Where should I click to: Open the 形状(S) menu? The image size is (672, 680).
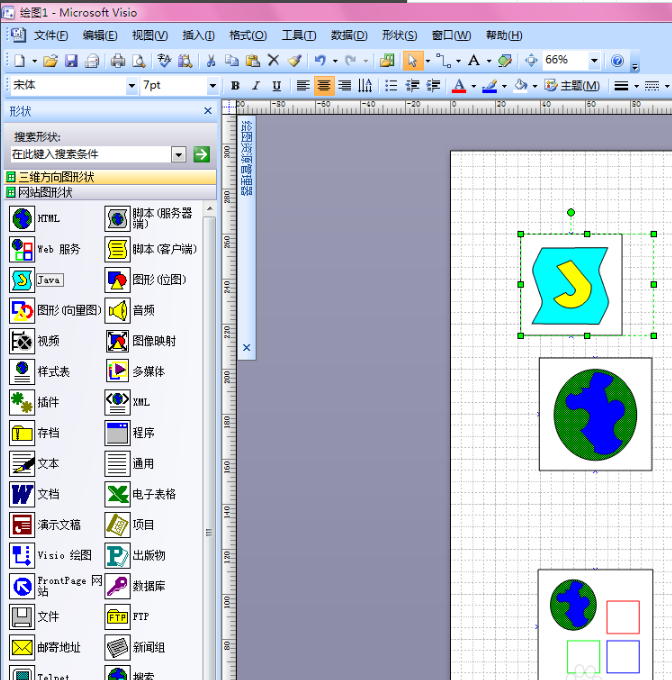coord(398,35)
